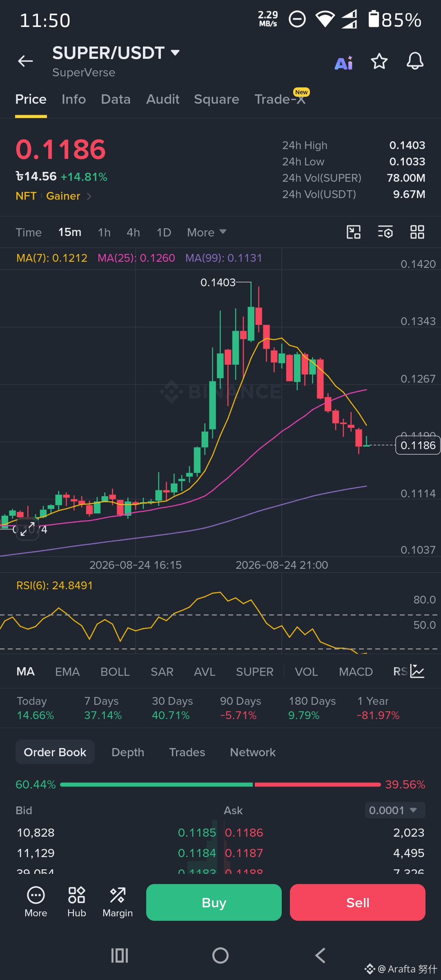Switch to the Audit tab

(x=163, y=99)
